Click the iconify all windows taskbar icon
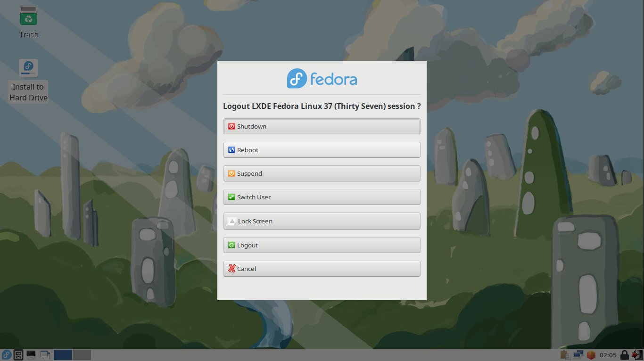The height and width of the screenshot is (361, 644). pyautogui.click(x=45, y=355)
